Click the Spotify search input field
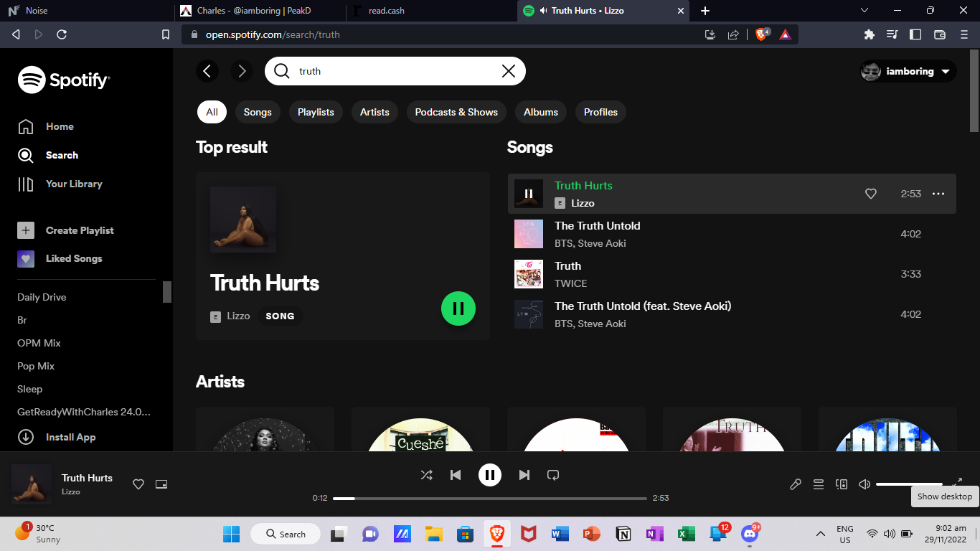The width and height of the screenshot is (980, 551). pos(395,71)
